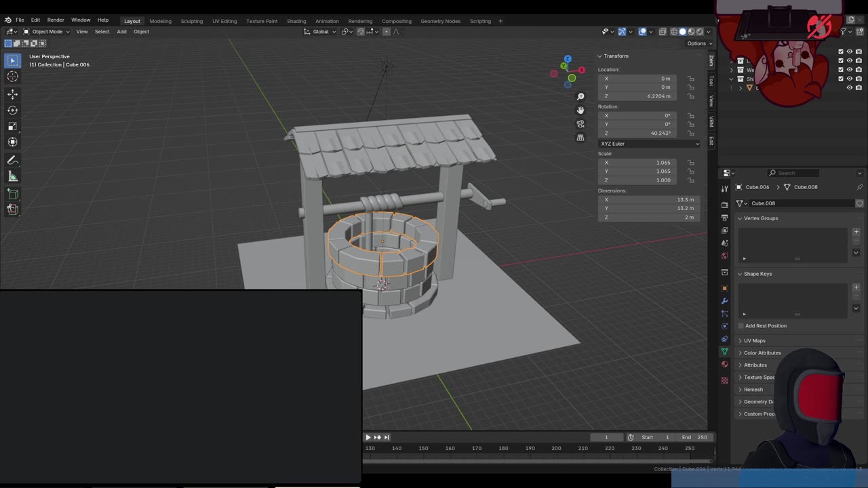The width and height of the screenshot is (868, 488).
Task: Open the Item sidebar tab
Action: click(711, 60)
